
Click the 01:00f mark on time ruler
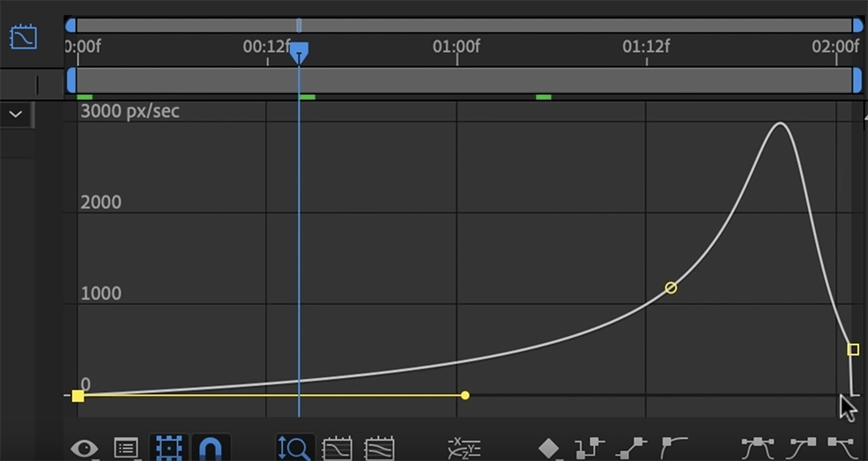456,47
